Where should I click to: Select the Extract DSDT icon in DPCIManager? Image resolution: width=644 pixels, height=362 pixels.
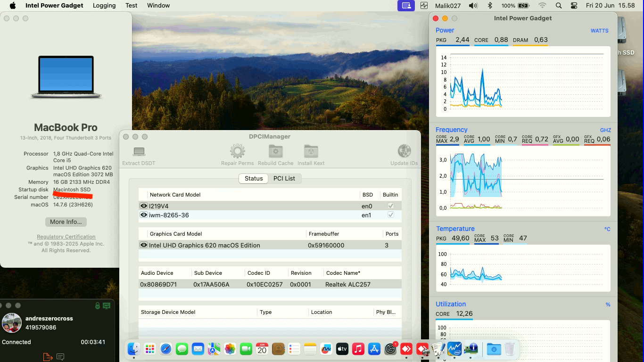point(138,153)
